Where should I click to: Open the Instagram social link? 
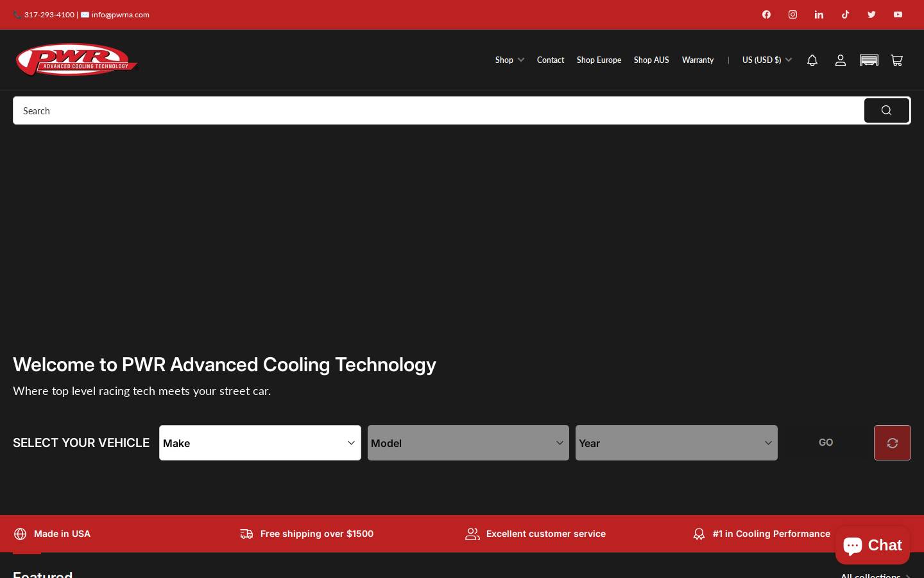[x=792, y=14]
